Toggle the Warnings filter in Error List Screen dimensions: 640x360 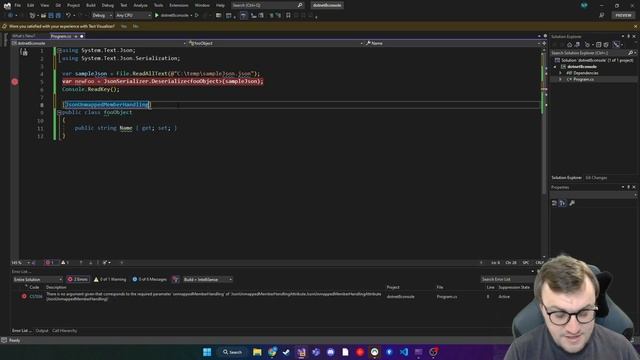coord(110,280)
